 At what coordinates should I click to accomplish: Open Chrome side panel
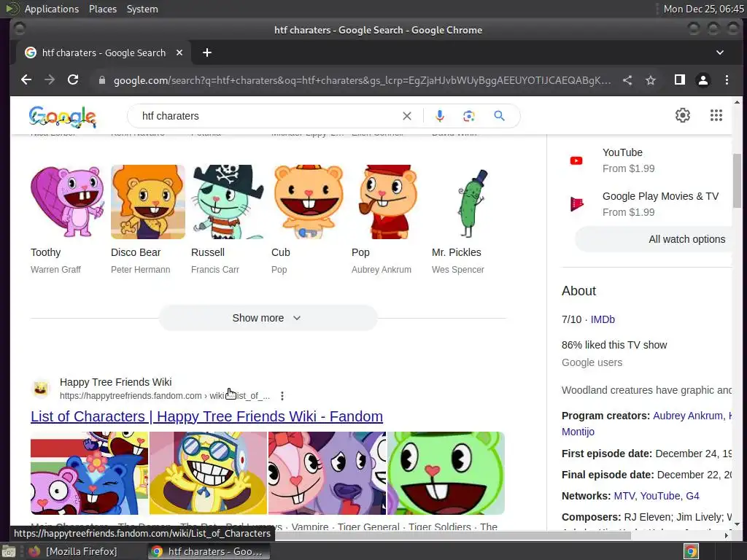[x=680, y=79]
